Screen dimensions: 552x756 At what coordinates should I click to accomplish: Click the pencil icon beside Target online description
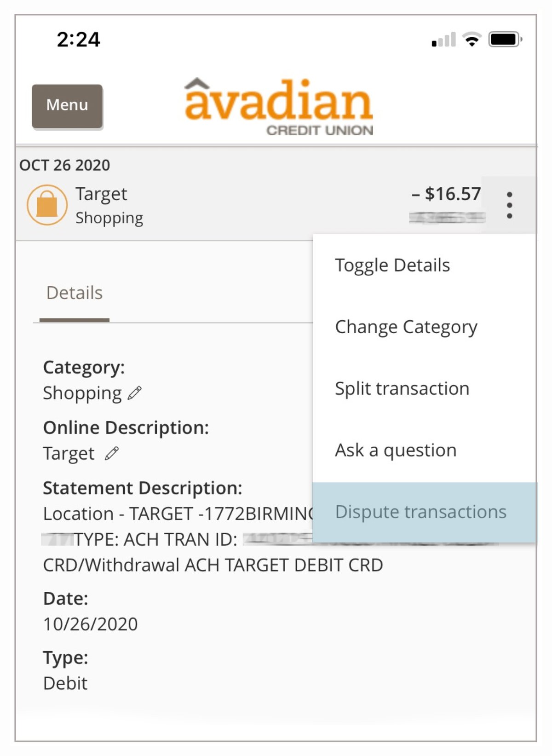tap(110, 453)
